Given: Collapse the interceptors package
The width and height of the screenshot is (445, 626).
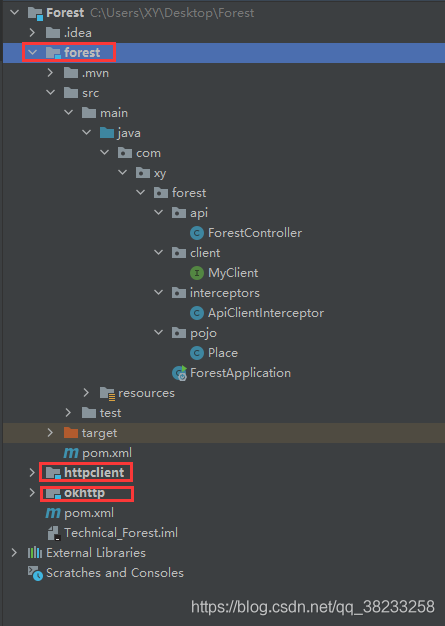Looking at the screenshot, I should (x=158, y=293).
